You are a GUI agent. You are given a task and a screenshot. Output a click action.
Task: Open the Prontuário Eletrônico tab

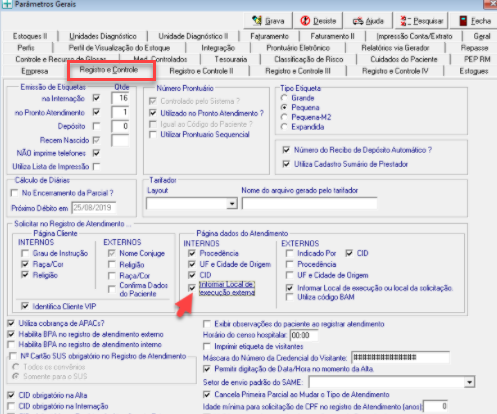(x=298, y=48)
